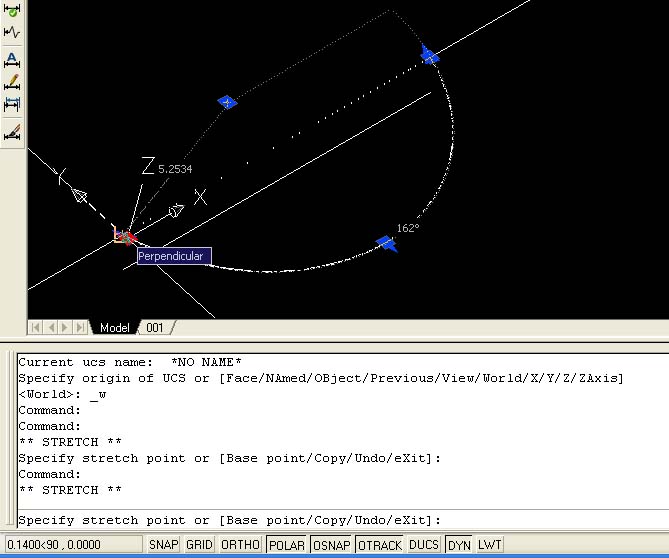
Task: Jump to the last layout tab arrow
Action: pos(80,327)
